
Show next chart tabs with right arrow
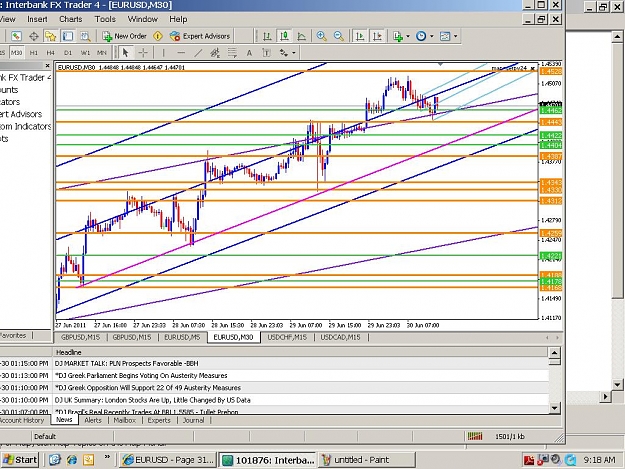[557, 338]
